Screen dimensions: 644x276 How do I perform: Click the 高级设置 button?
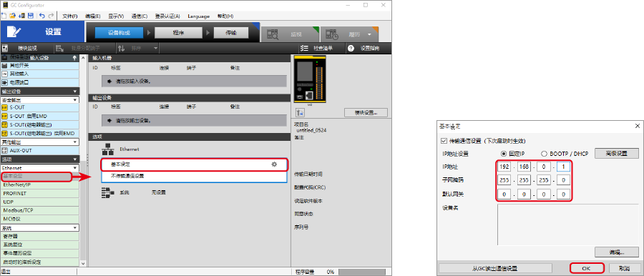pos(617,154)
